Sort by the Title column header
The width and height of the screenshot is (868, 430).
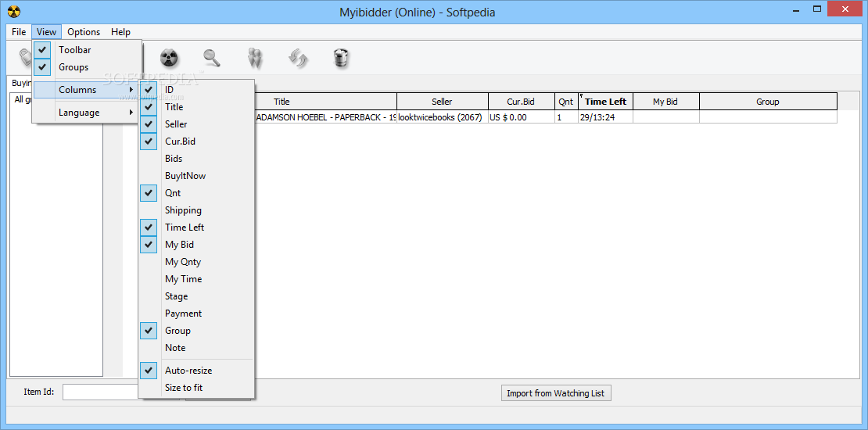pyautogui.click(x=325, y=102)
